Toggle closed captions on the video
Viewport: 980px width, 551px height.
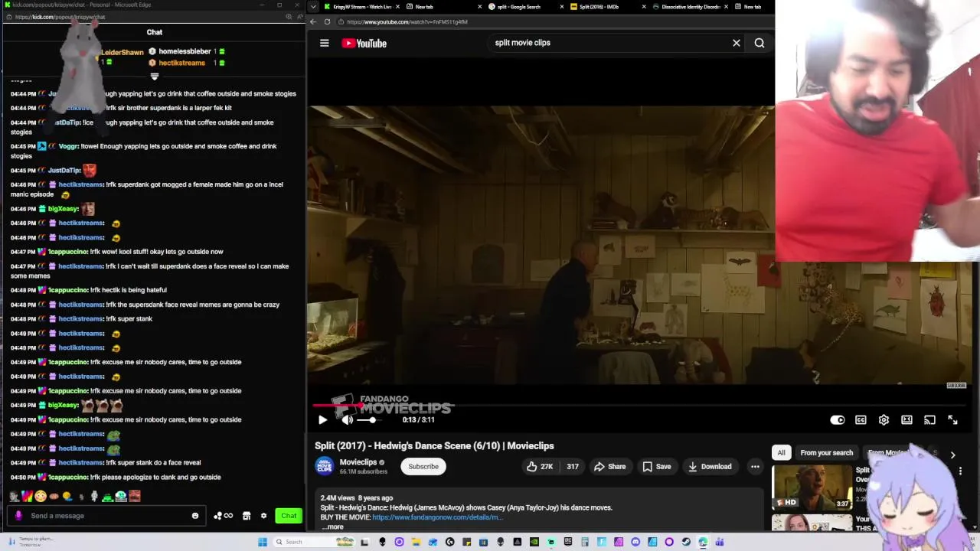click(861, 419)
